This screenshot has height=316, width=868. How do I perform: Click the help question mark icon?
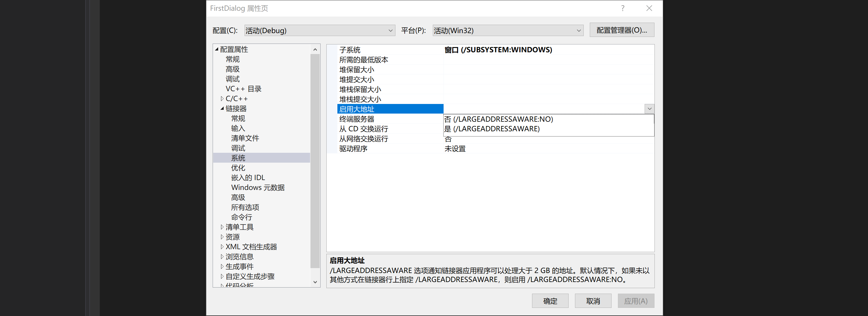point(622,8)
